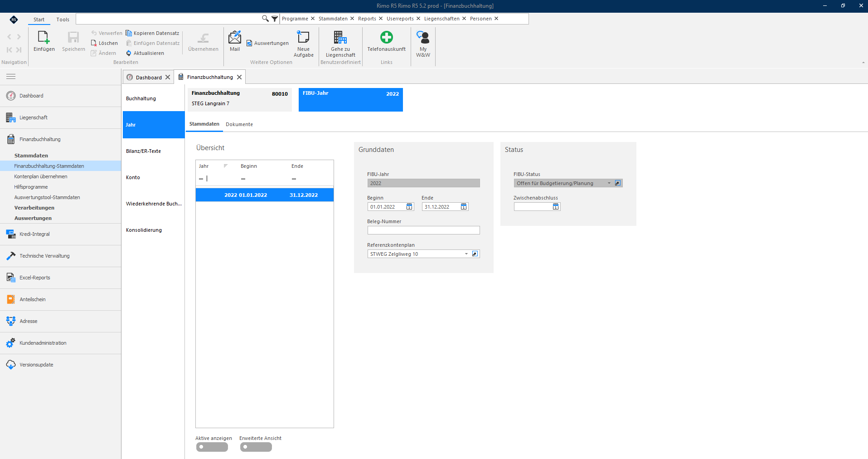The width and height of the screenshot is (868, 459).
Task: Open calendar picker for Beginn date
Action: (x=409, y=207)
